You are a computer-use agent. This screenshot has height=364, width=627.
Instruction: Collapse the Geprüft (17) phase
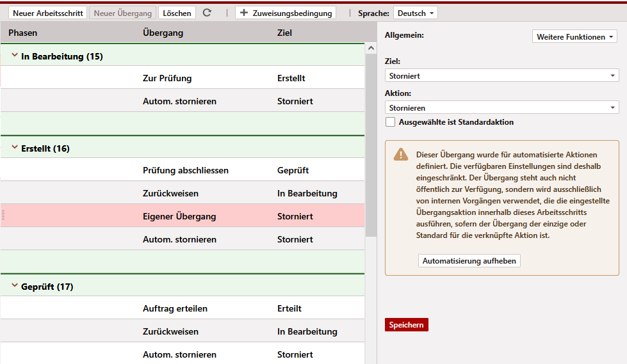pos(15,287)
